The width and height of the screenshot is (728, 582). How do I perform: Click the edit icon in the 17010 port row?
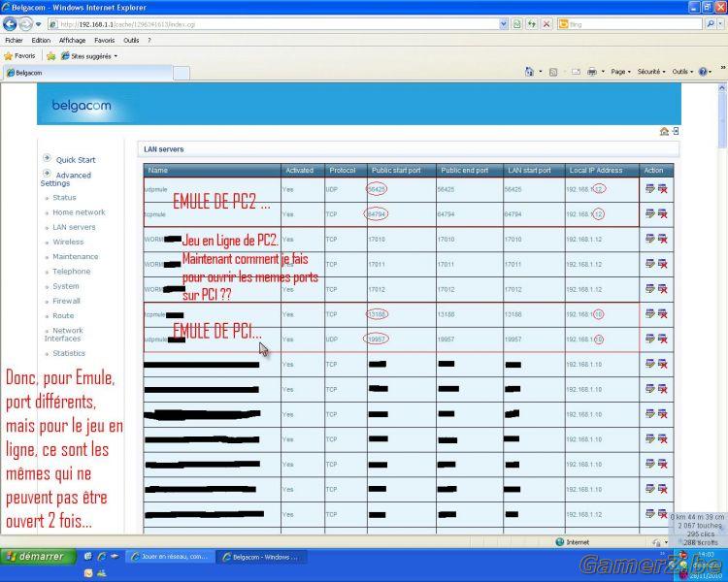[649, 239]
